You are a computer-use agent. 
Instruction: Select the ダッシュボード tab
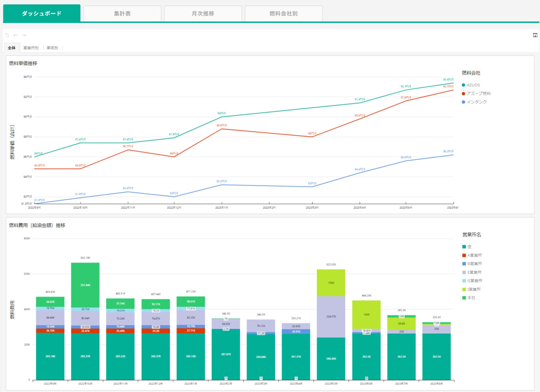42,14
